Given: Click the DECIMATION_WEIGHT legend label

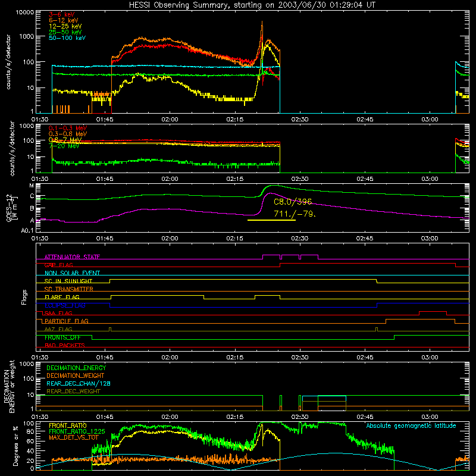Looking at the screenshot, I should [x=76, y=375].
